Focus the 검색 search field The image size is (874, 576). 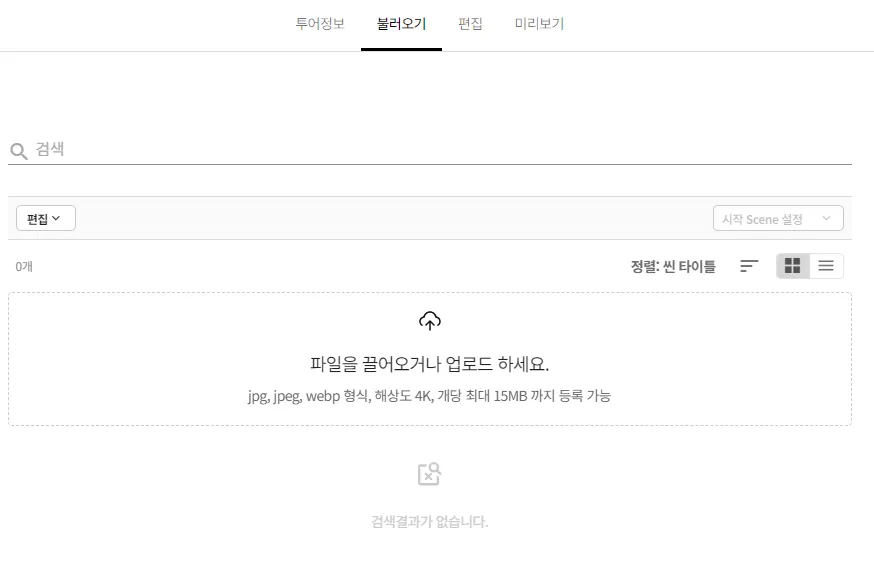point(430,149)
